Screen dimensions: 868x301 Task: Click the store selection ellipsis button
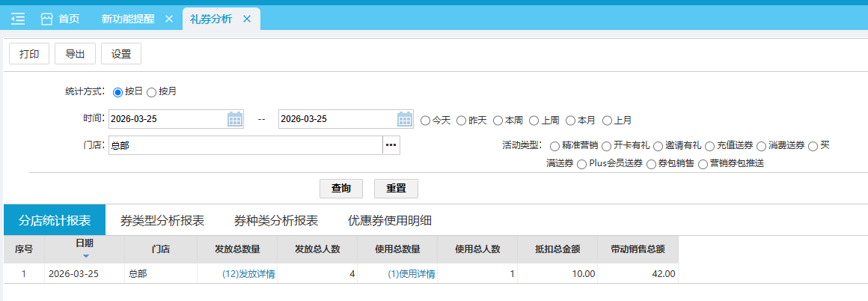click(x=391, y=145)
